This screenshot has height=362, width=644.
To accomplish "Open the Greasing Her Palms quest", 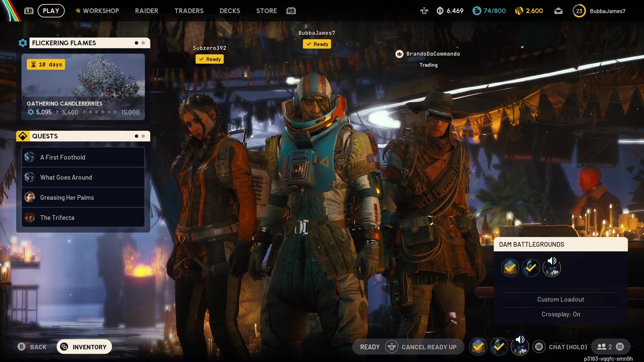I will (x=83, y=198).
